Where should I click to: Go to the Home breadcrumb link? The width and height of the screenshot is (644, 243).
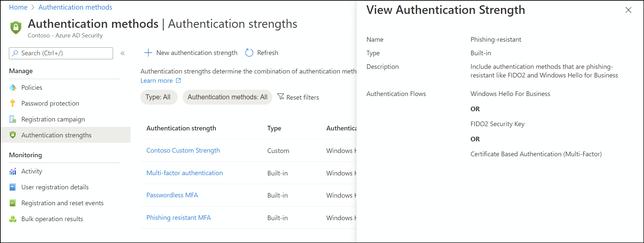pyautogui.click(x=18, y=7)
